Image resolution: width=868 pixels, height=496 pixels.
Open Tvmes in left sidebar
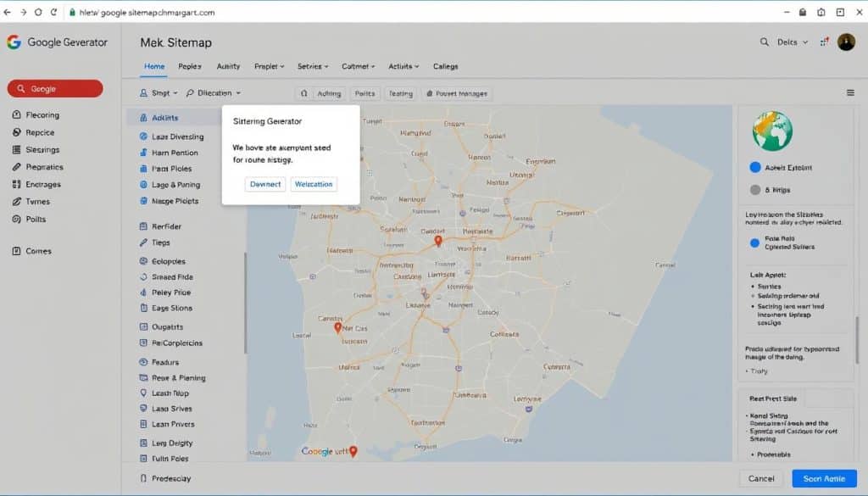point(31,202)
